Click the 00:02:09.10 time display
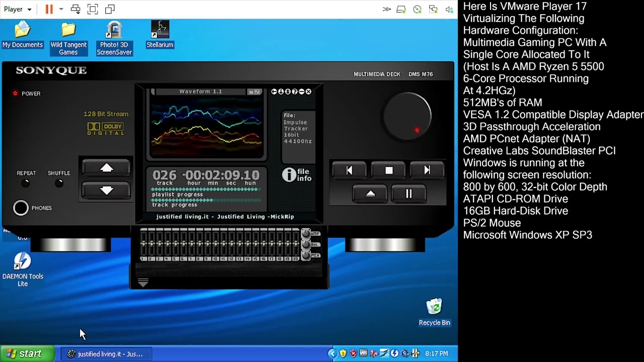 click(x=221, y=175)
